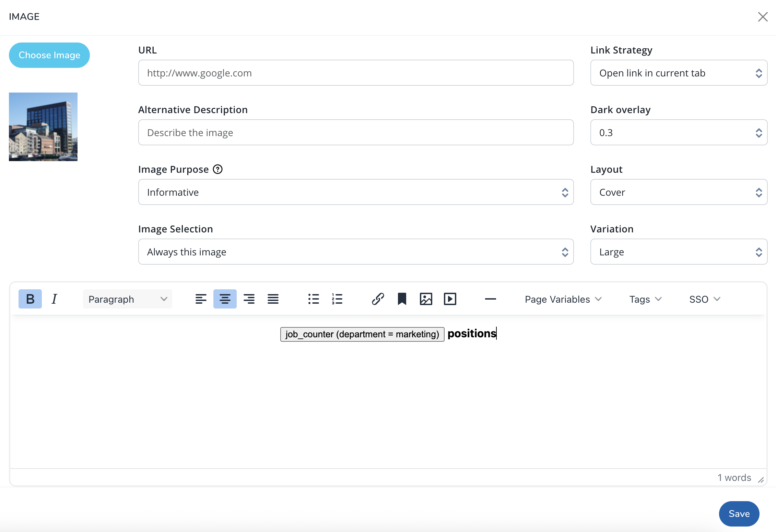Click the insert link icon
The height and width of the screenshot is (532, 776).
(x=378, y=299)
